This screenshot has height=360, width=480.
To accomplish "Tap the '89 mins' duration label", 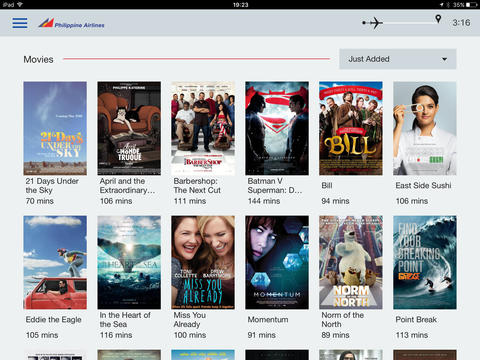I will click(x=335, y=335).
